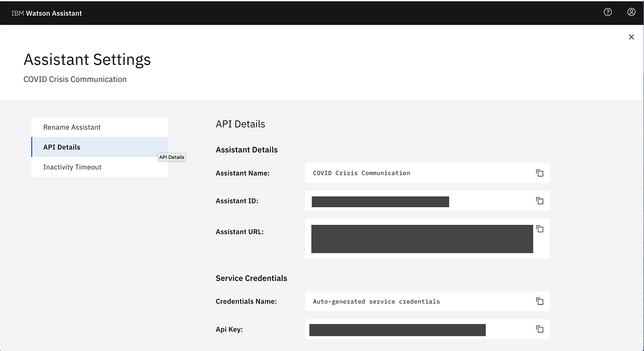Copy the Credentials Name value
This screenshot has height=351, width=644.
click(540, 301)
